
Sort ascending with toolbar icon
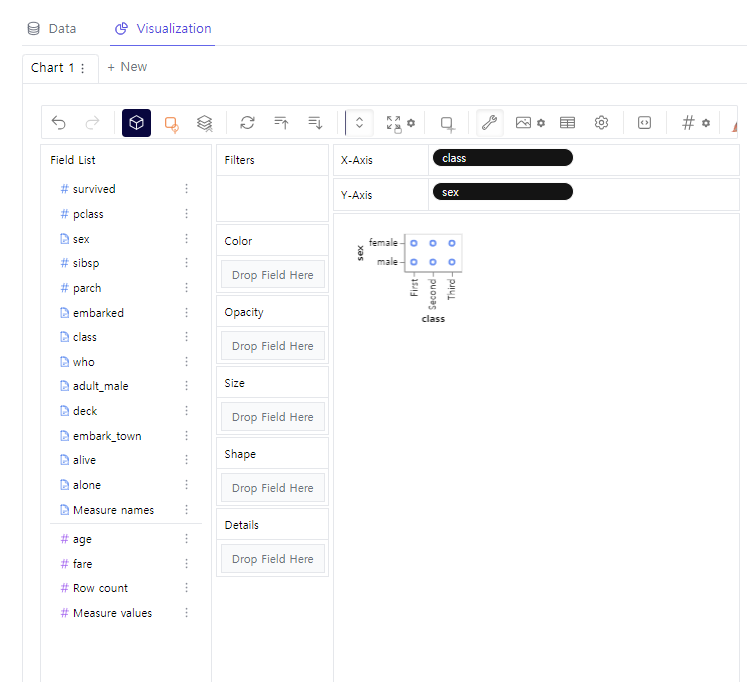281,123
